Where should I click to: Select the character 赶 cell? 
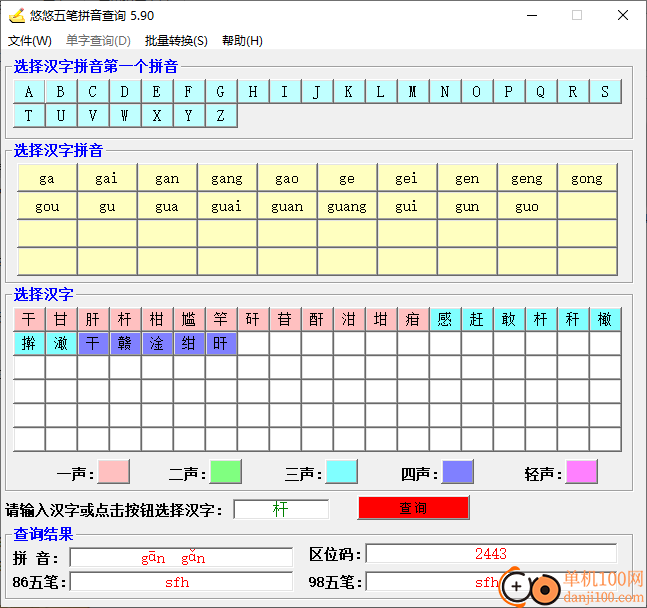[x=477, y=319]
